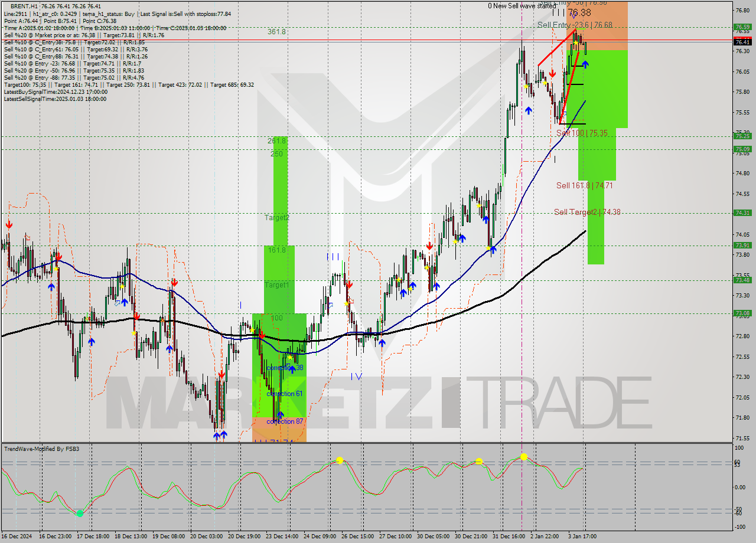
Task: Select the LatestSellSignalTime text line
Action: (x=55, y=99)
